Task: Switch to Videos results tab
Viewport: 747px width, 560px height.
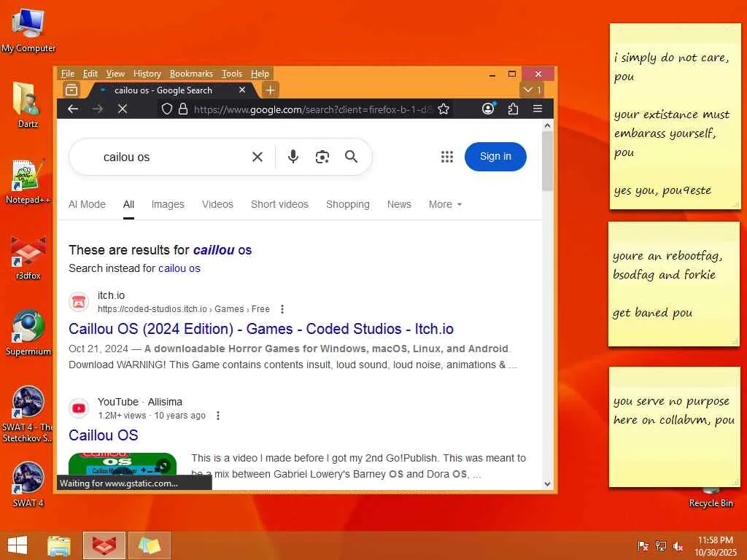Action: (x=217, y=204)
